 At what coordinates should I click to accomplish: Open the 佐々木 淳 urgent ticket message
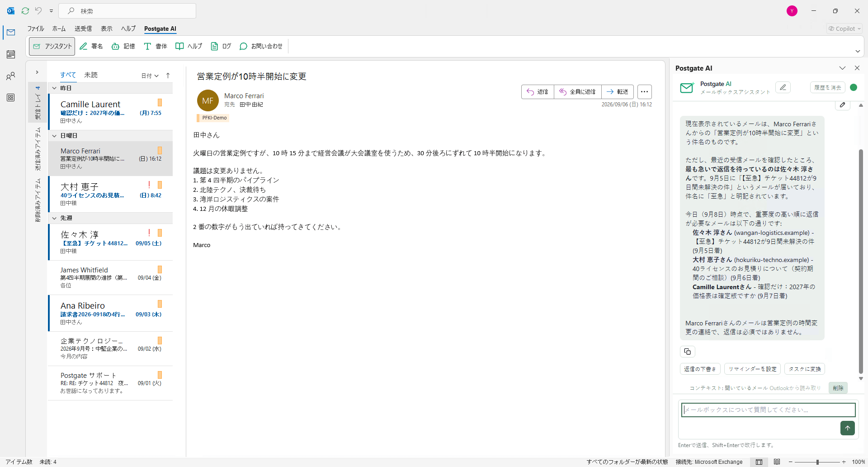(x=110, y=242)
